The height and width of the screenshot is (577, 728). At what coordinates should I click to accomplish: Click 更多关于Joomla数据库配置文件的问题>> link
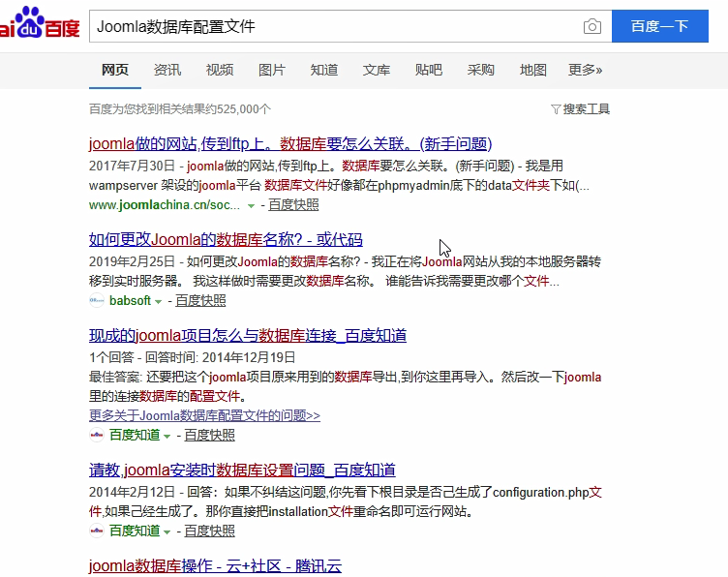pyautogui.click(x=204, y=415)
